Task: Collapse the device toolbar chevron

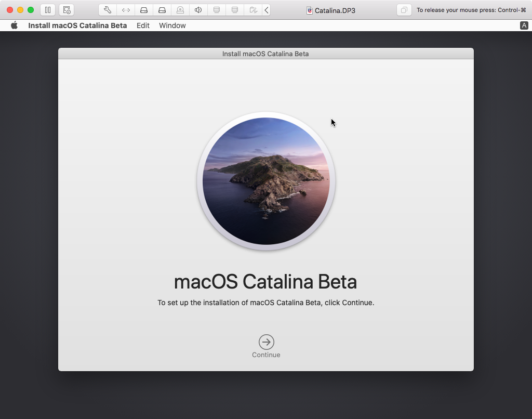Action: coord(267,10)
